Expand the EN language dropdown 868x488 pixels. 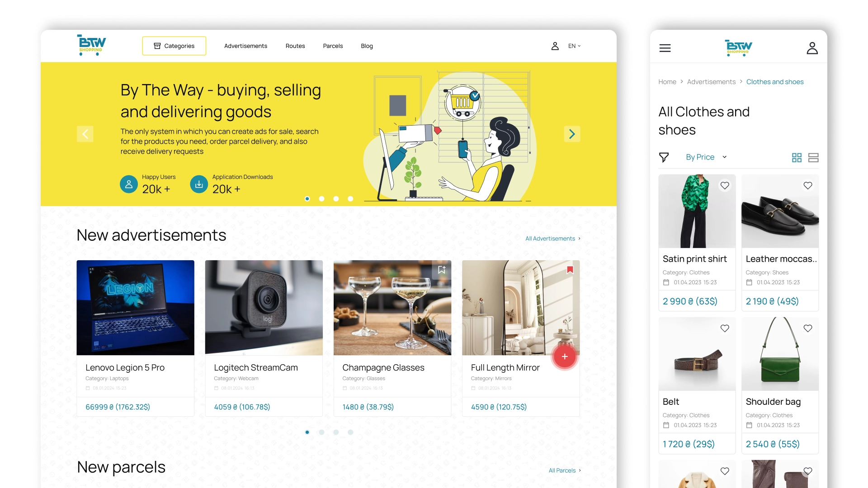tap(574, 46)
